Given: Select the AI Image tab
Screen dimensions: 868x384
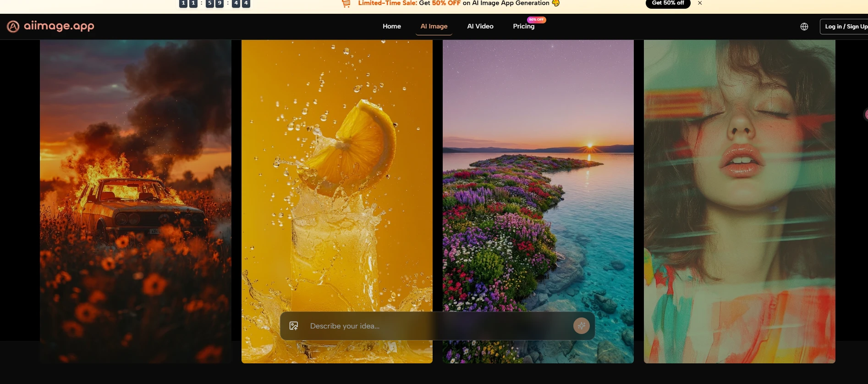Looking at the screenshot, I should click(434, 27).
